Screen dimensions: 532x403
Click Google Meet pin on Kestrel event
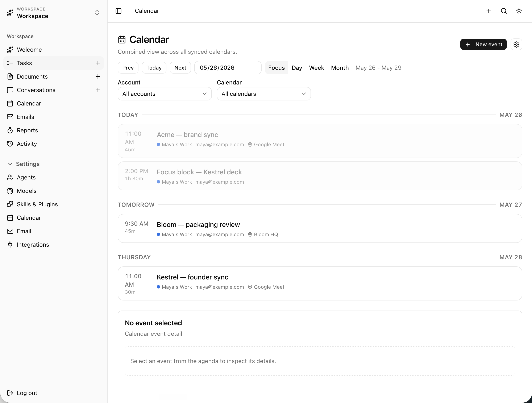250,287
